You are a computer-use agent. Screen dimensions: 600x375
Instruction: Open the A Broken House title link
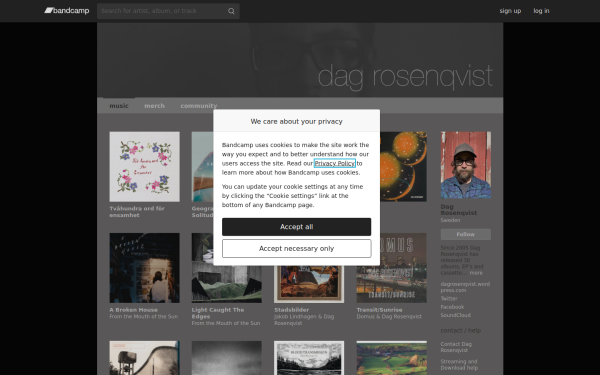134,310
